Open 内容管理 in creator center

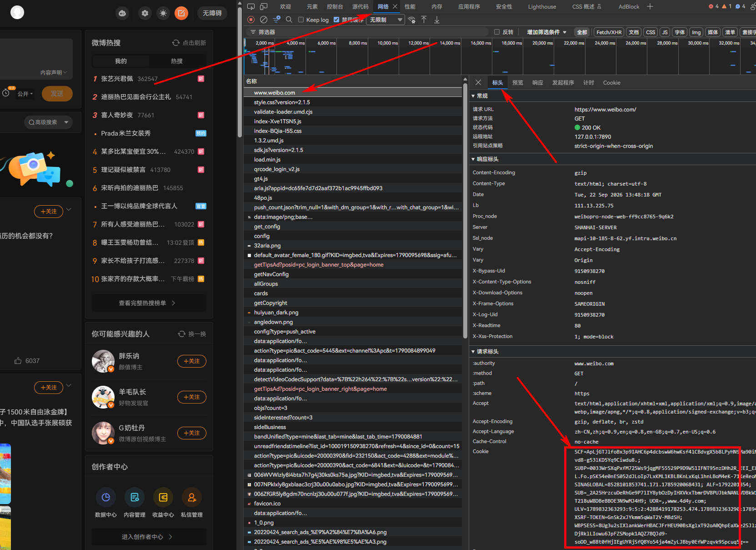point(135,503)
